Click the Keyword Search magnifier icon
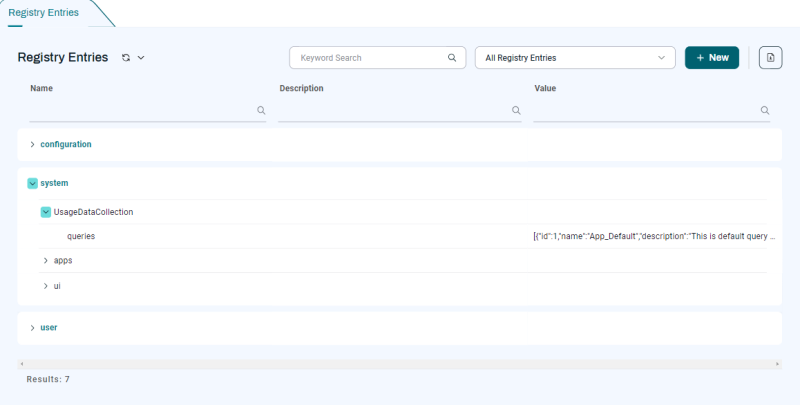Viewport: 800px width, 405px height. coord(453,58)
